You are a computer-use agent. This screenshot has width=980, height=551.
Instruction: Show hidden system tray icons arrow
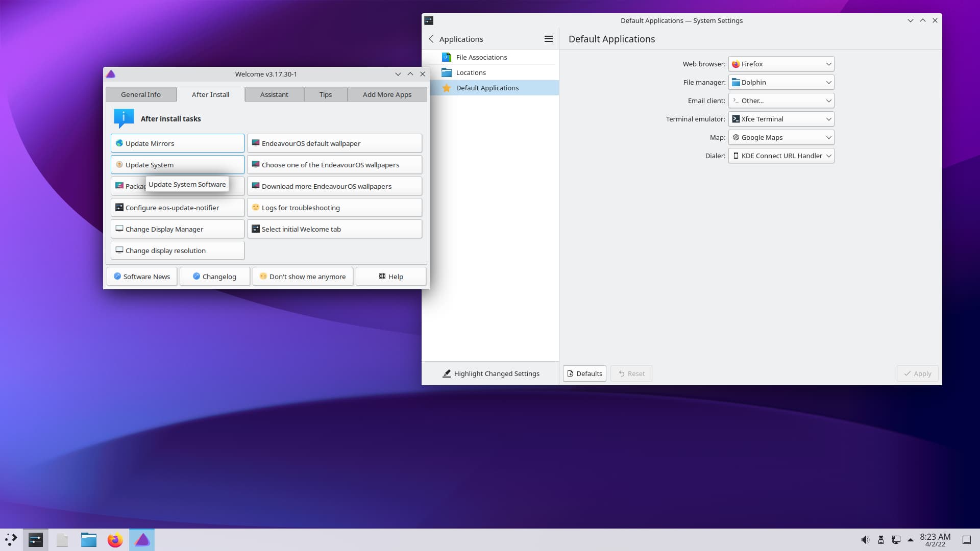(910, 540)
